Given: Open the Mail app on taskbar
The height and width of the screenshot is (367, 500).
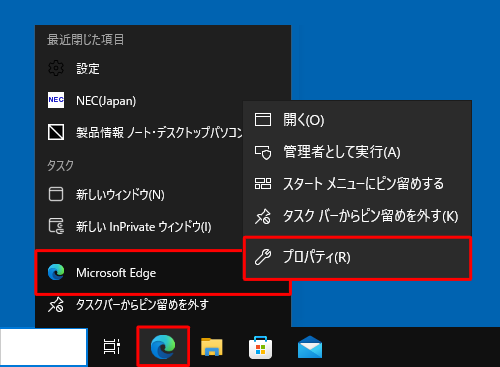Looking at the screenshot, I should tap(310, 347).
